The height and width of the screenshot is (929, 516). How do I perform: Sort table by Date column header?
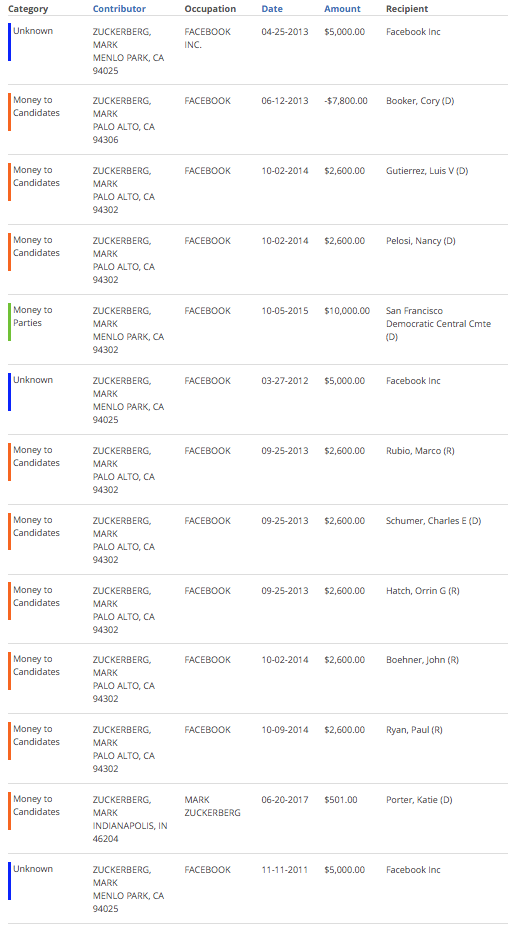(272, 9)
